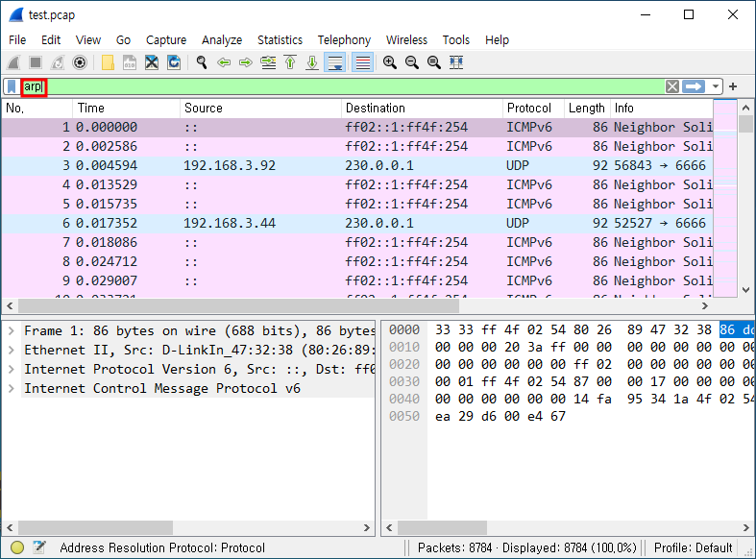Viewport: 756px width, 559px height.
Task: Jump to first packet up-arrow icon
Action: pos(290,62)
